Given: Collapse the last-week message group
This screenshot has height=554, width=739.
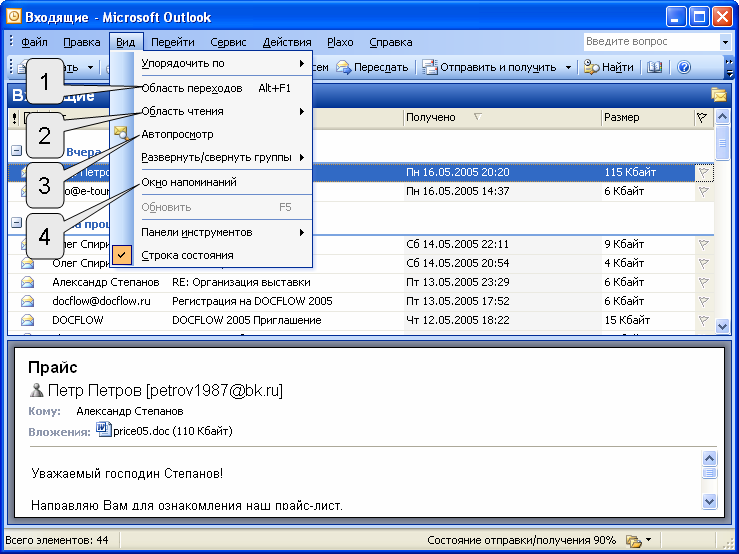Looking at the screenshot, I should (16, 223).
